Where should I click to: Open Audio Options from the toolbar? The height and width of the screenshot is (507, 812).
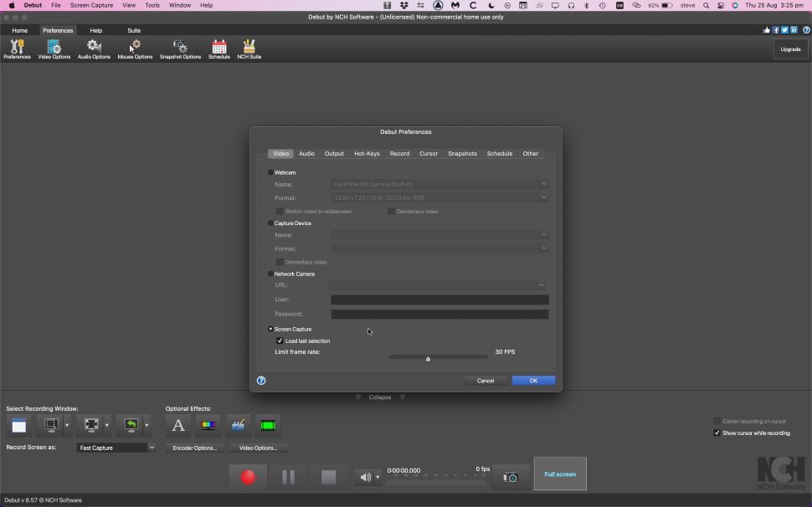coord(94,48)
